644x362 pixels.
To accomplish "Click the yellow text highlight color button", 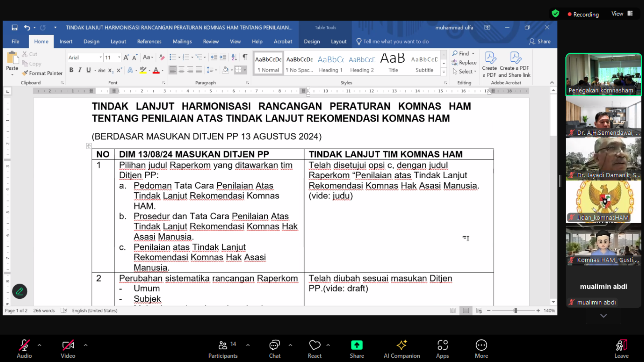I will pyautogui.click(x=143, y=70).
